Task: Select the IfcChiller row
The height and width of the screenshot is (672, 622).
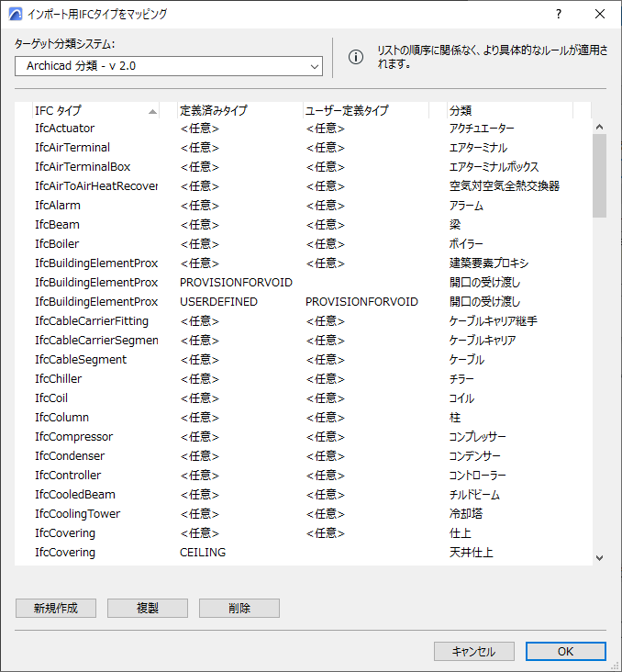Action: pyautogui.click(x=304, y=379)
